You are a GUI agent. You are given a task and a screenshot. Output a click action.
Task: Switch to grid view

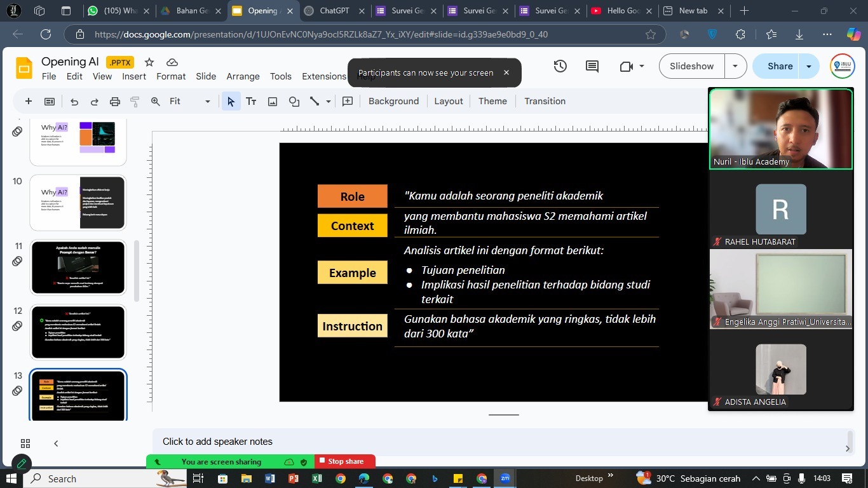pyautogui.click(x=25, y=444)
